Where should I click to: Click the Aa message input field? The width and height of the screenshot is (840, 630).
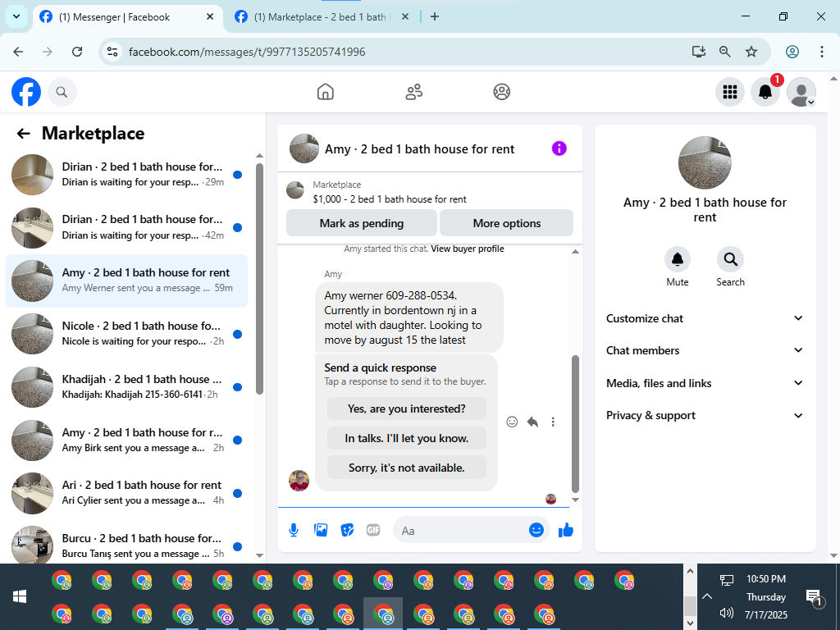461,531
